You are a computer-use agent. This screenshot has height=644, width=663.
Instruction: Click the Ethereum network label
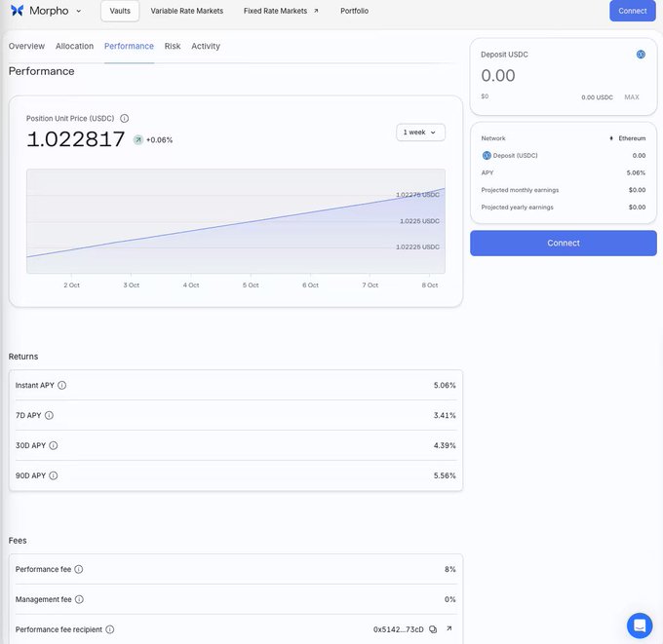point(632,138)
